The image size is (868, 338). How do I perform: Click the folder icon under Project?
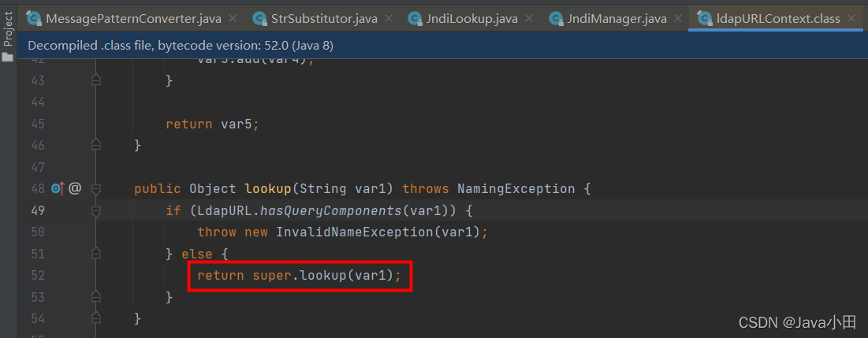coord(8,57)
